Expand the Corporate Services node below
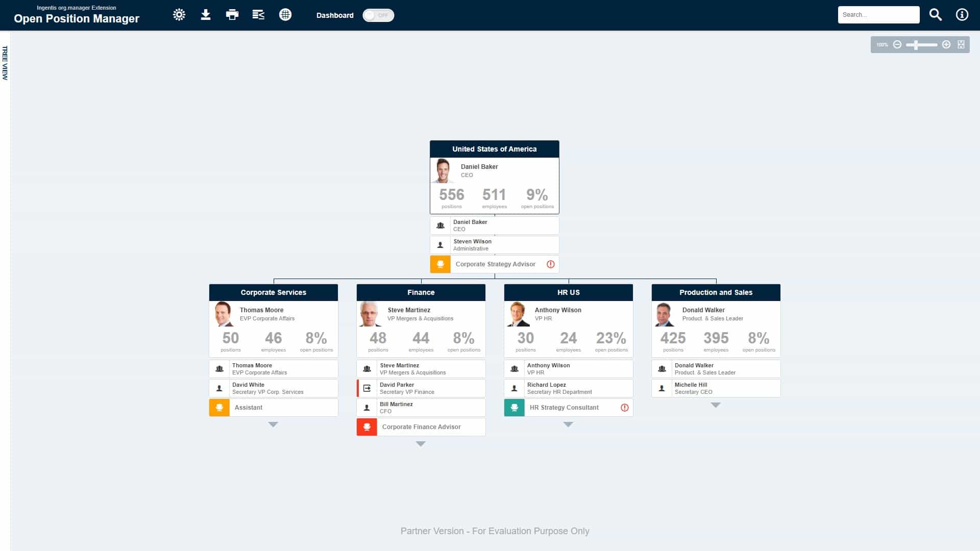This screenshot has width=980, height=551. pos(273,424)
